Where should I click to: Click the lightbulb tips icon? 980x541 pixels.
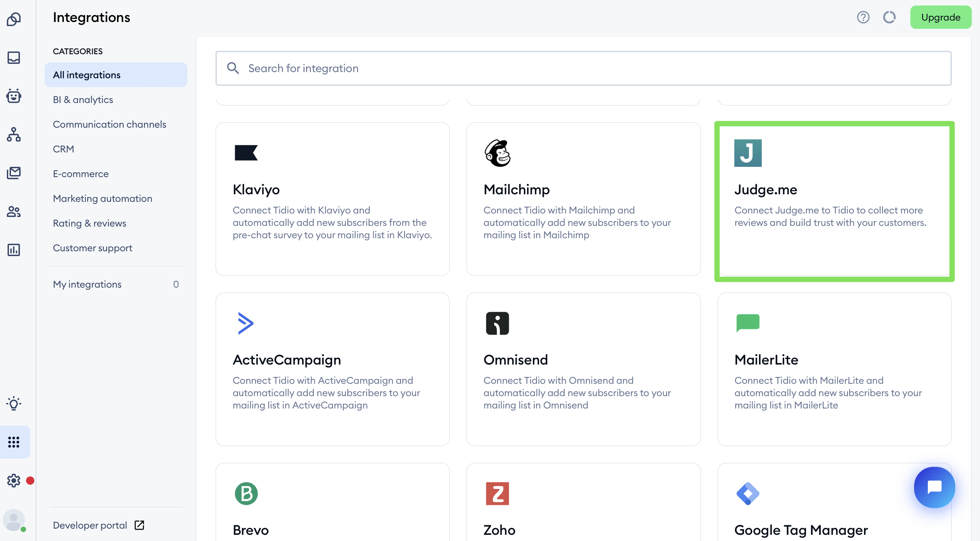[x=14, y=403]
